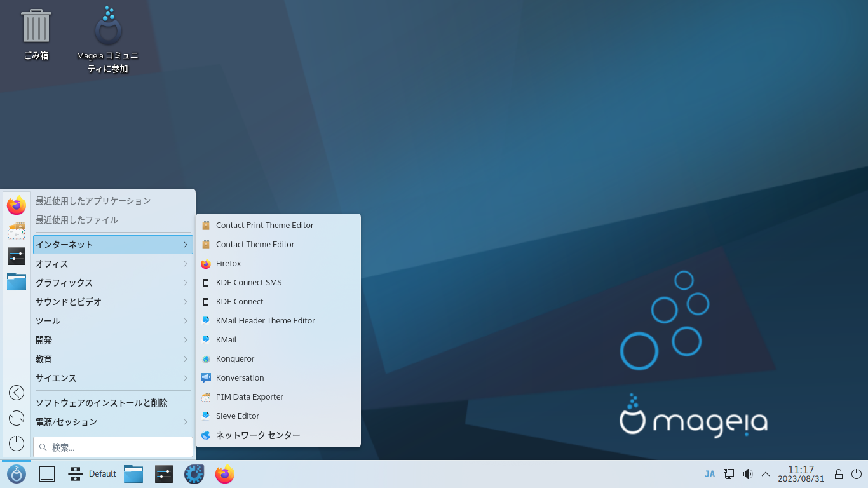Open Mageia Control Center gear in taskbar
This screenshot has width=868, height=488.
click(x=194, y=474)
